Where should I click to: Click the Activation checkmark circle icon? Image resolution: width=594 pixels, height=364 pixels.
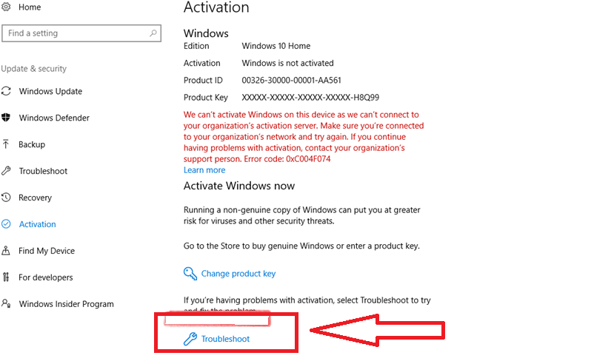tap(6, 224)
